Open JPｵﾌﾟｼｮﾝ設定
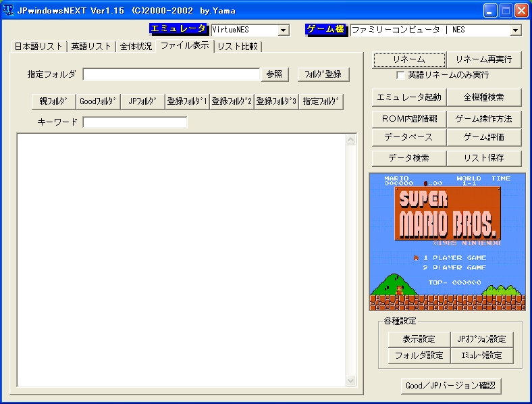 [482, 339]
